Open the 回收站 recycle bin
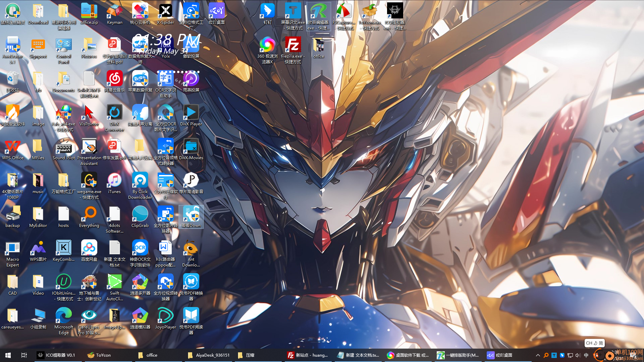 tap(13, 82)
